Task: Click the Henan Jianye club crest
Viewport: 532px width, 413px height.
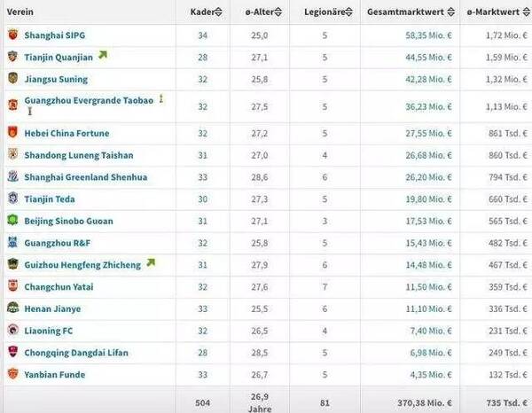Action: coord(12,308)
